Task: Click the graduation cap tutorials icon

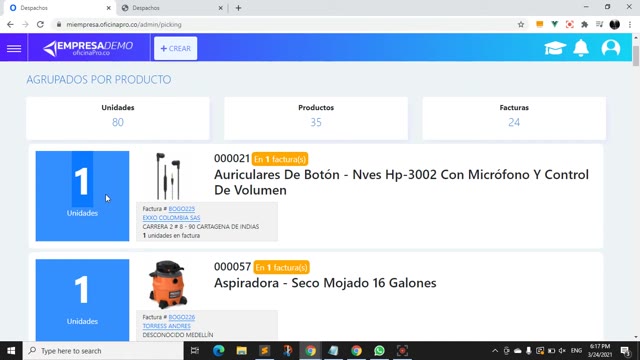Action: 555,48
